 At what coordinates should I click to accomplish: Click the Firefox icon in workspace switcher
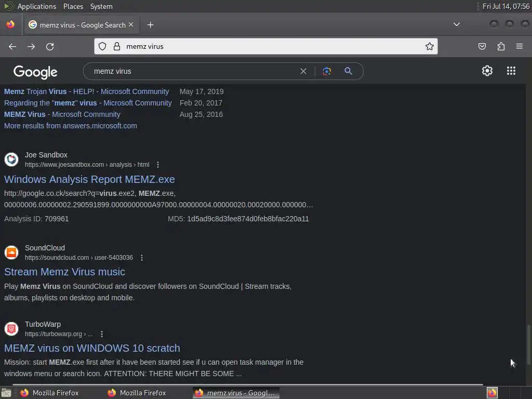[492, 393]
